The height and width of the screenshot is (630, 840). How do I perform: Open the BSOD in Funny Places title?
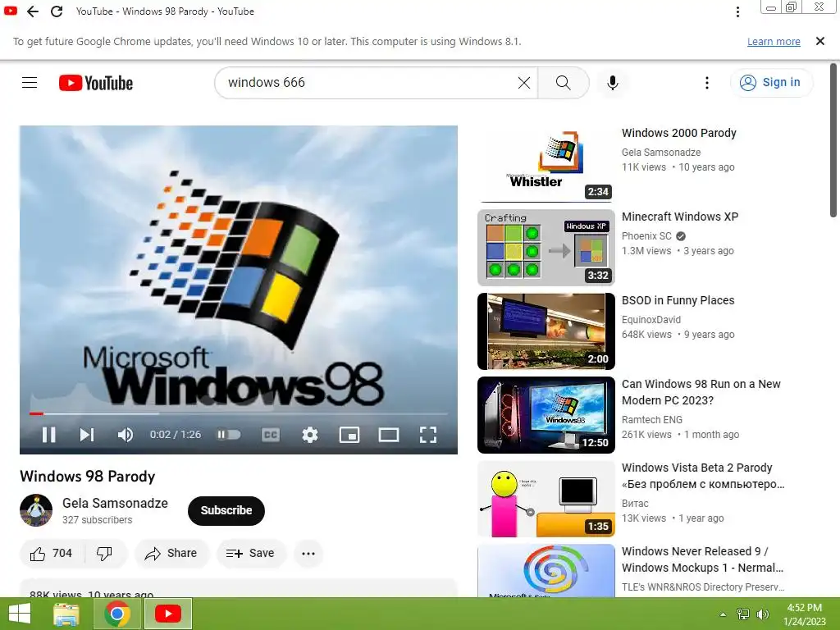coord(678,300)
